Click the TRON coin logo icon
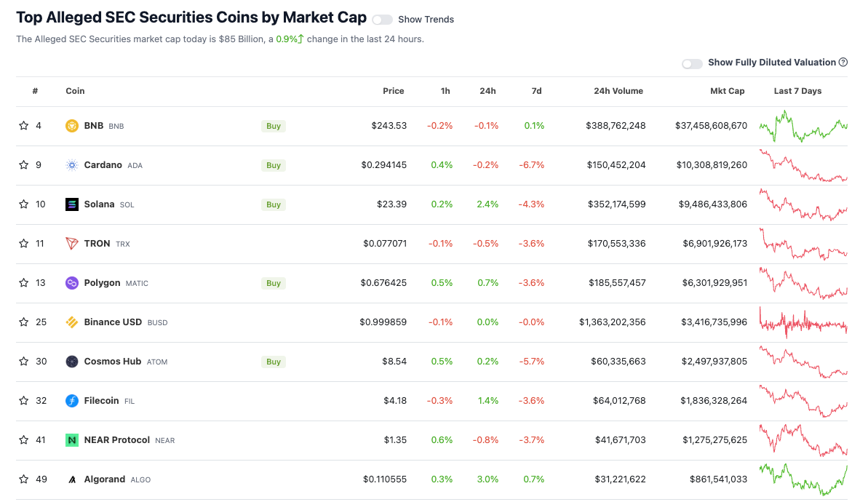 [72, 244]
